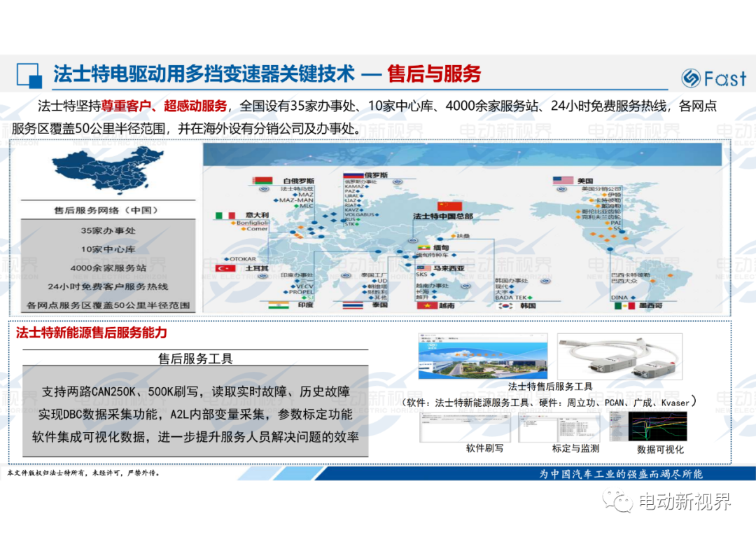Viewport: 756px width, 535px height.
Task: Click the Thailand flag next to 泰国
Action: pos(352,305)
